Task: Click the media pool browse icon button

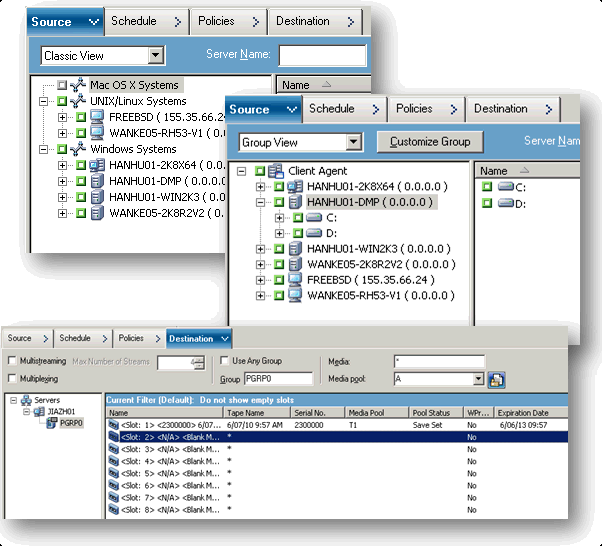Action: coord(496,380)
